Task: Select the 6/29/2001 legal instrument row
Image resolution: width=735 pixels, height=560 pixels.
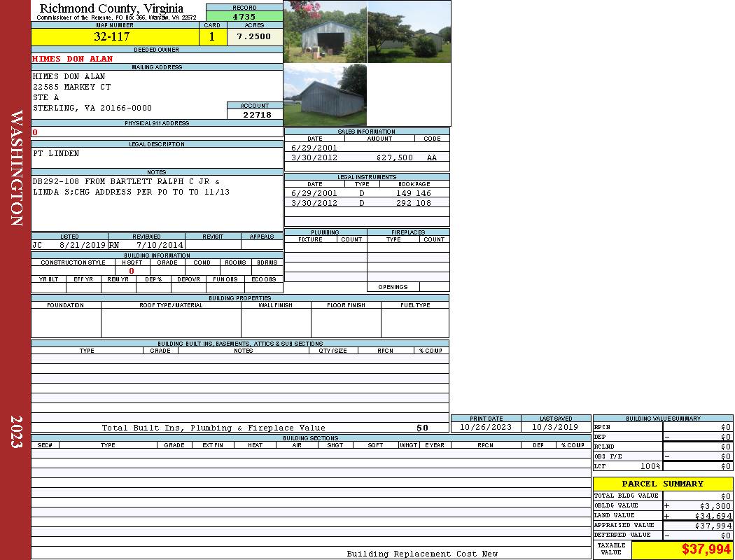Action: (x=366, y=193)
